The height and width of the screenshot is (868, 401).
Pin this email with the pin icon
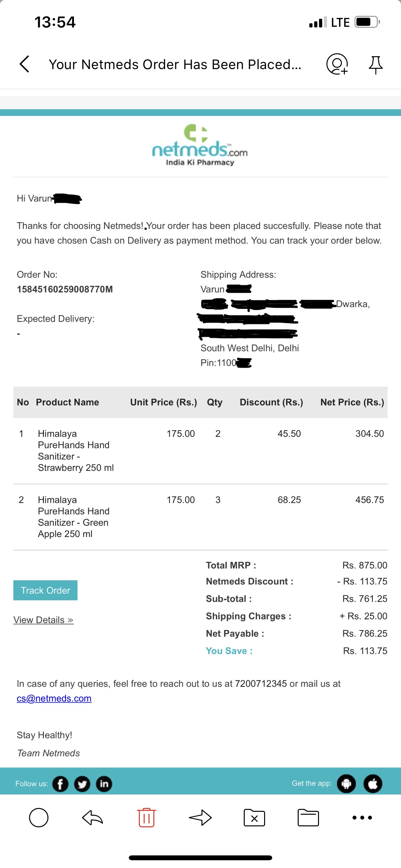tap(375, 65)
